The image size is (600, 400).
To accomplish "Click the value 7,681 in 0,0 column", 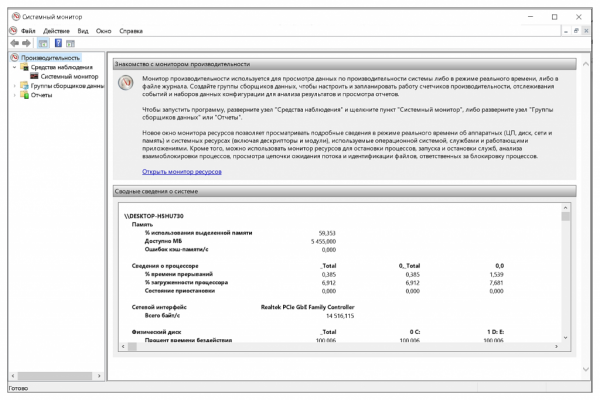I will pos(496,283).
